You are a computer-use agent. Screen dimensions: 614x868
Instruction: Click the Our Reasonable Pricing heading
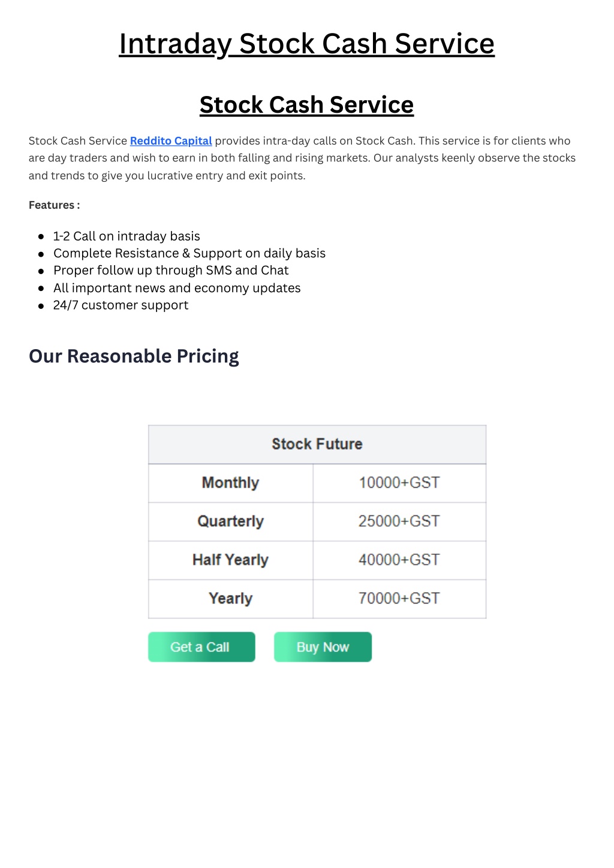(x=134, y=356)
